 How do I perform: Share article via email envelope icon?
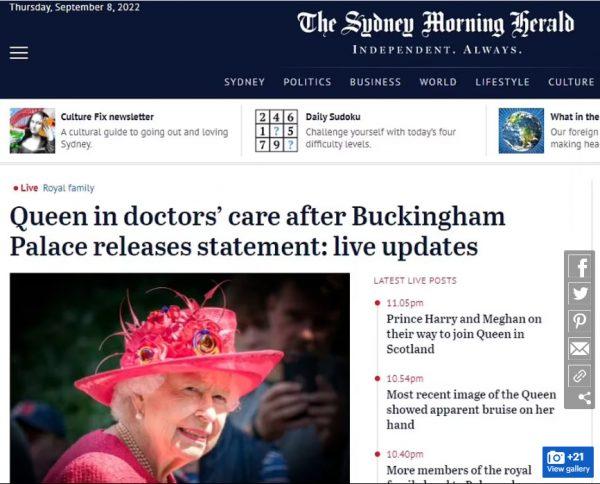click(580, 349)
